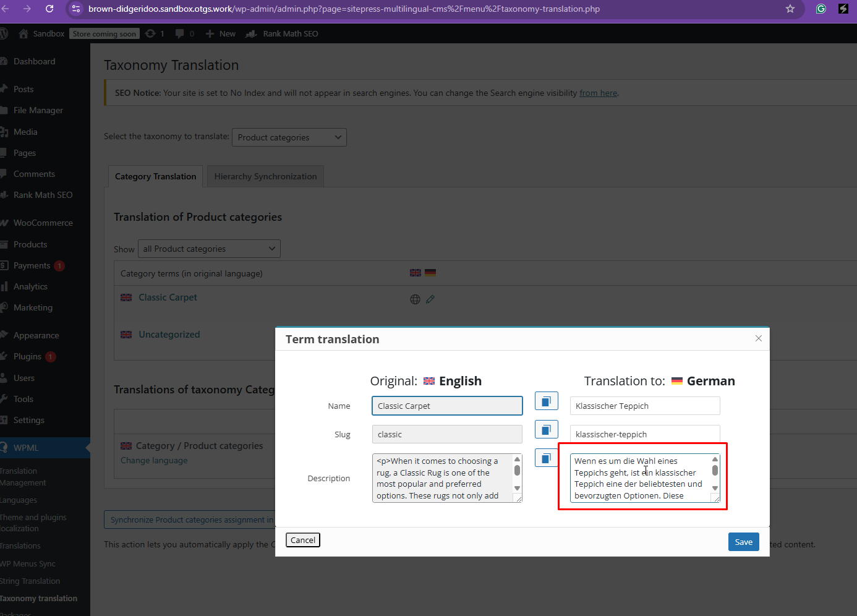Click scroll-down arrow in original description box

click(x=517, y=489)
